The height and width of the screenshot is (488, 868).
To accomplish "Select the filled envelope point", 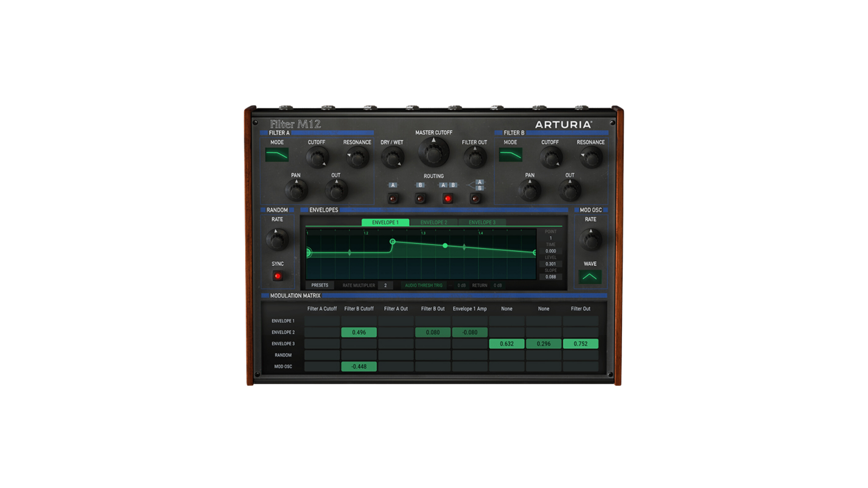I will click(445, 246).
